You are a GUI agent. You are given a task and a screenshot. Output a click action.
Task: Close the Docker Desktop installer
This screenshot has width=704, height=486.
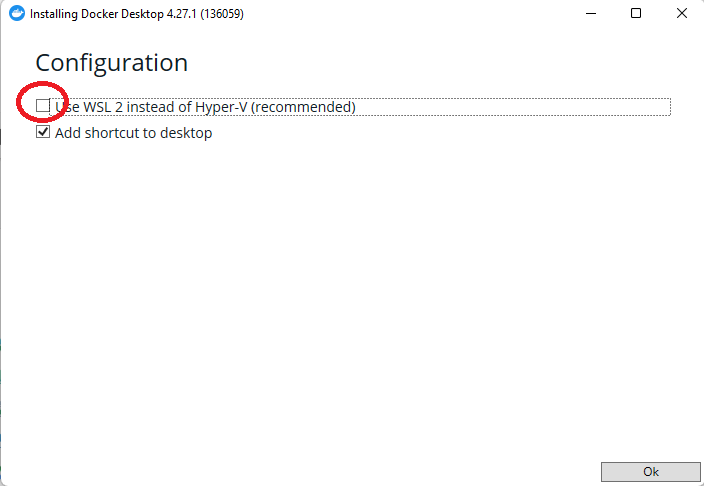tap(681, 14)
